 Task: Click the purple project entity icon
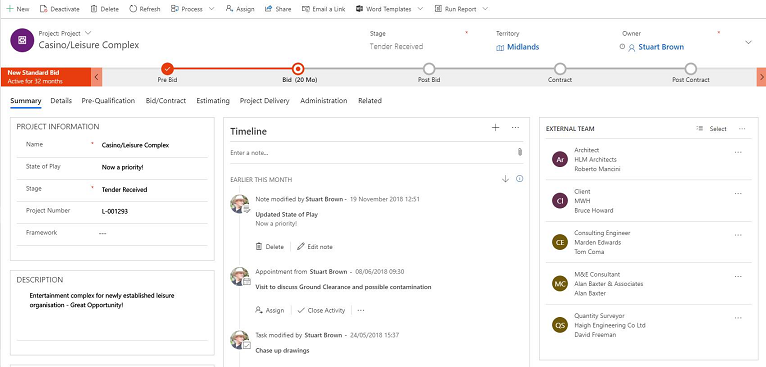(22, 40)
